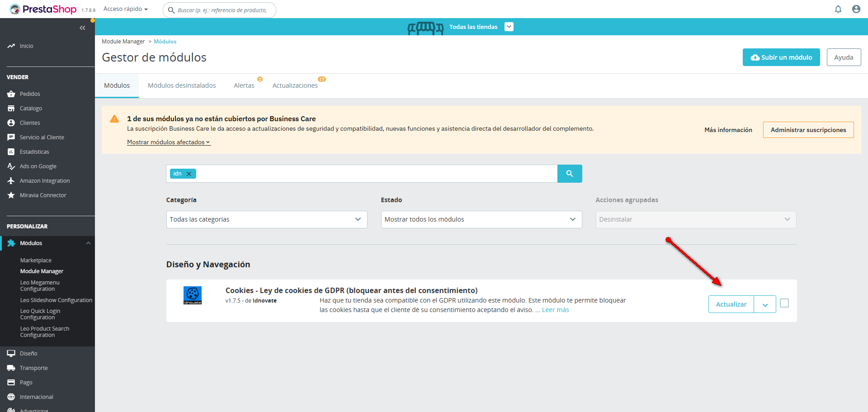This screenshot has height=412, width=868.
Task: Click the Administrar suscripciones button
Action: coord(808,130)
